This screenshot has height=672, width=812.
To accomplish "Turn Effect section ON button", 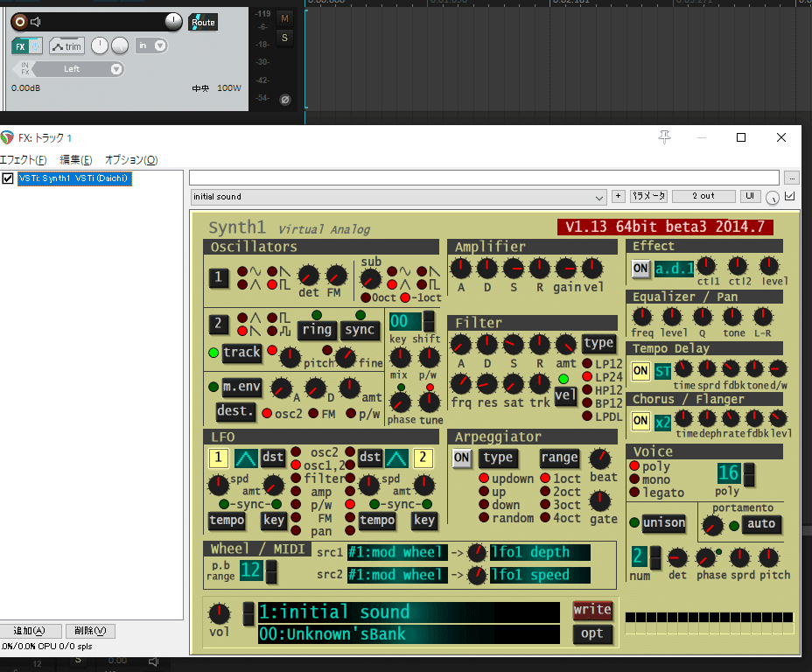I will (x=640, y=269).
